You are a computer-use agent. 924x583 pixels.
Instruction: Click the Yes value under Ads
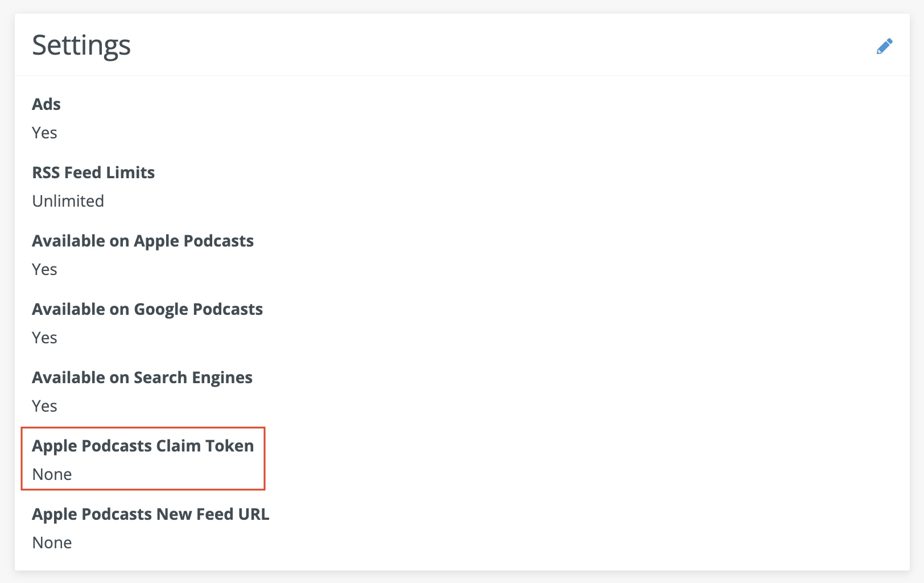[x=44, y=133]
